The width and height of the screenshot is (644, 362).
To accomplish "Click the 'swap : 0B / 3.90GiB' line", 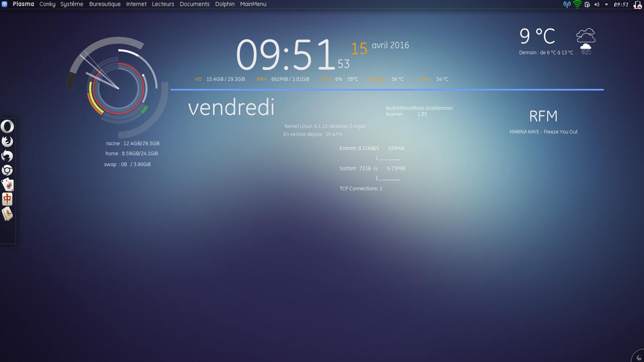I will tap(127, 165).
